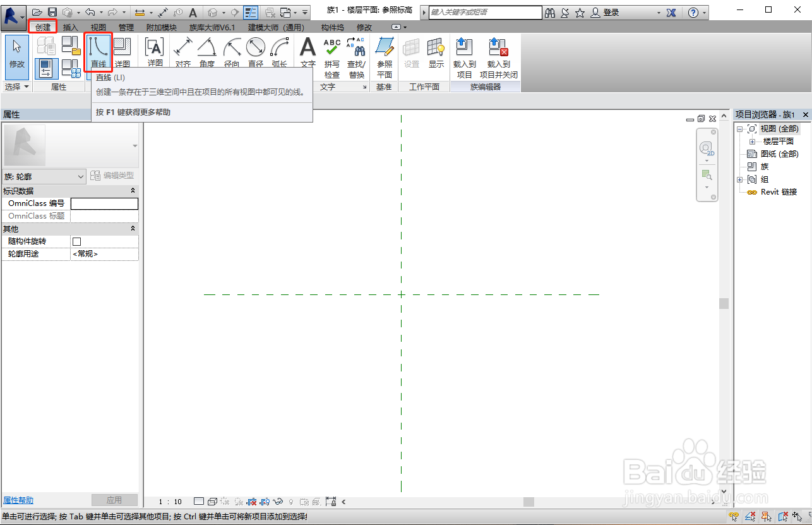This screenshot has width=812, height=525.
Task: Click the keyword search input box
Action: click(485, 12)
